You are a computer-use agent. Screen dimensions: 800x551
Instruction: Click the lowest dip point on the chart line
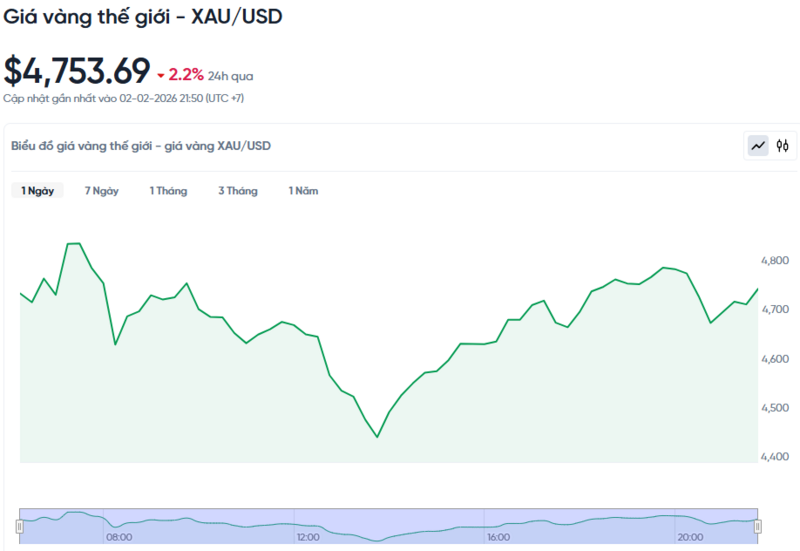coord(377,437)
